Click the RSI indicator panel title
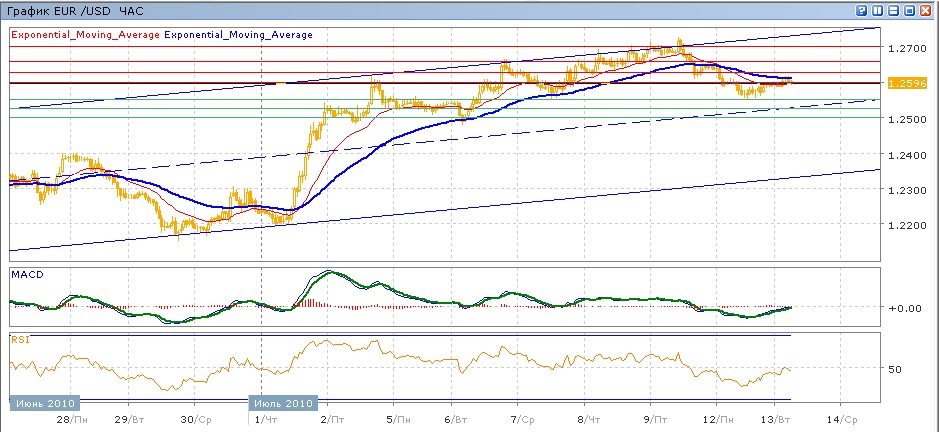 (x=19, y=340)
